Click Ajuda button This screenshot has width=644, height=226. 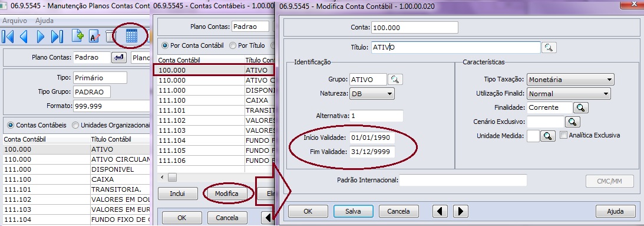click(x=615, y=211)
